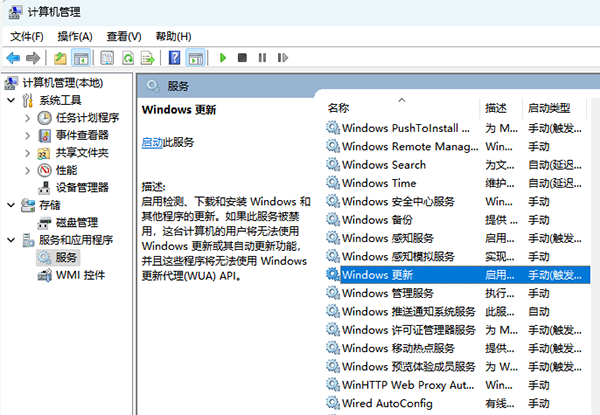Select 服务 in the tree
This screenshot has height=415, width=600.
coord(66,257)
